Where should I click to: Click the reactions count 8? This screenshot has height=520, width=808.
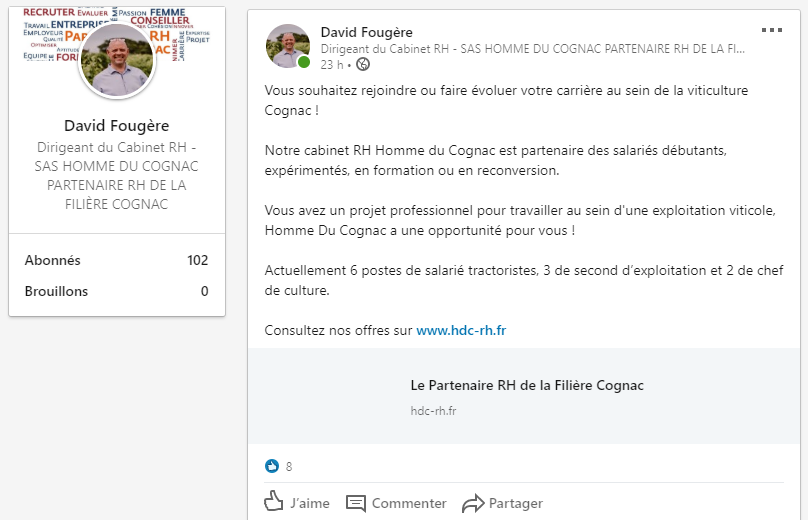289,466
